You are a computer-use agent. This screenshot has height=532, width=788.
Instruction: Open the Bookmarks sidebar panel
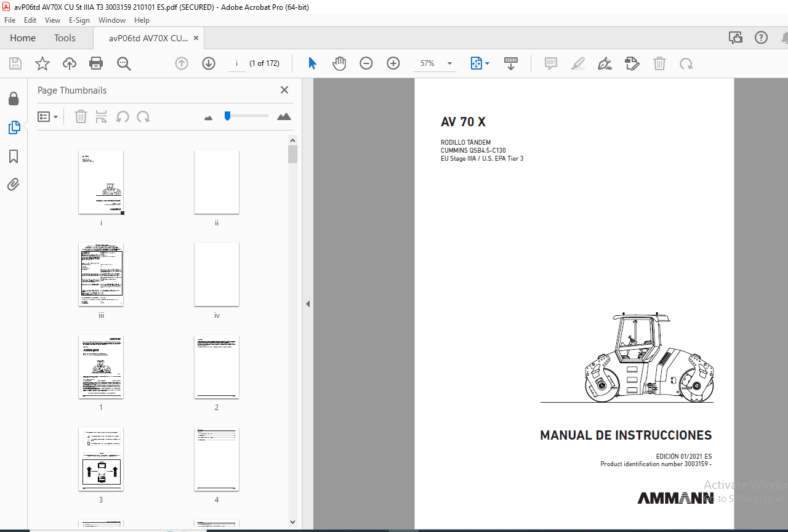[14, 156]
